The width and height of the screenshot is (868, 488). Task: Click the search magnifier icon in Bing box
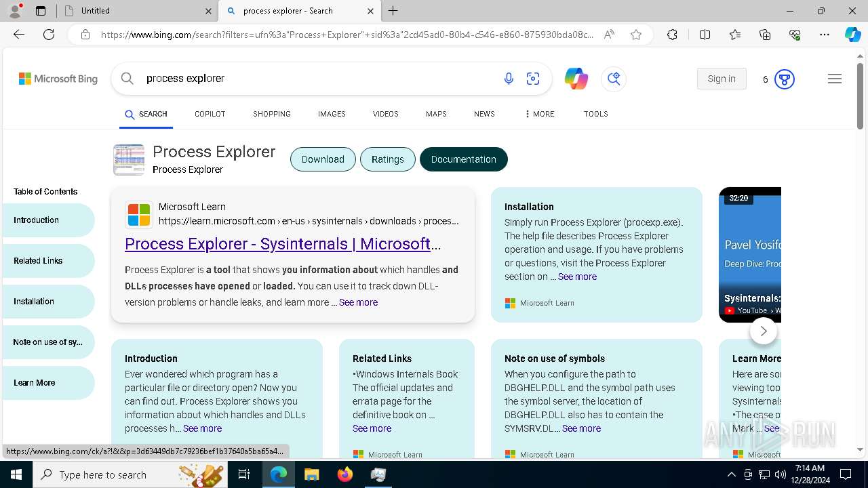pos(127,79)
